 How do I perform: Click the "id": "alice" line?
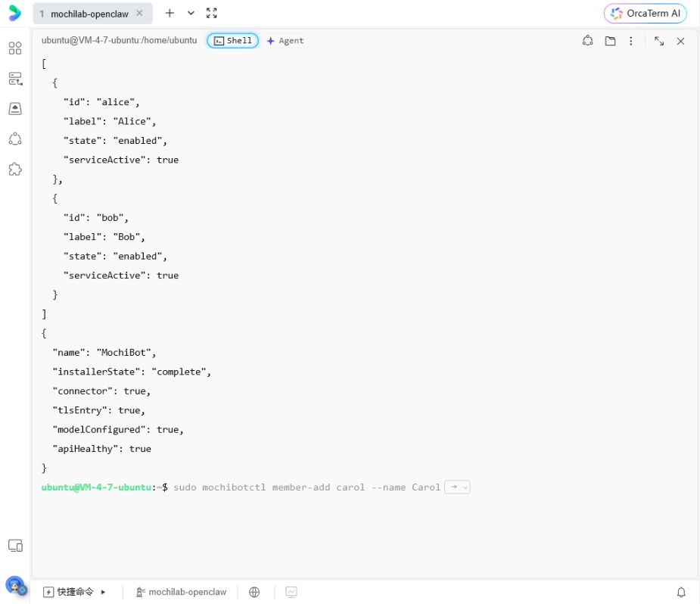(x=101, y=102)
